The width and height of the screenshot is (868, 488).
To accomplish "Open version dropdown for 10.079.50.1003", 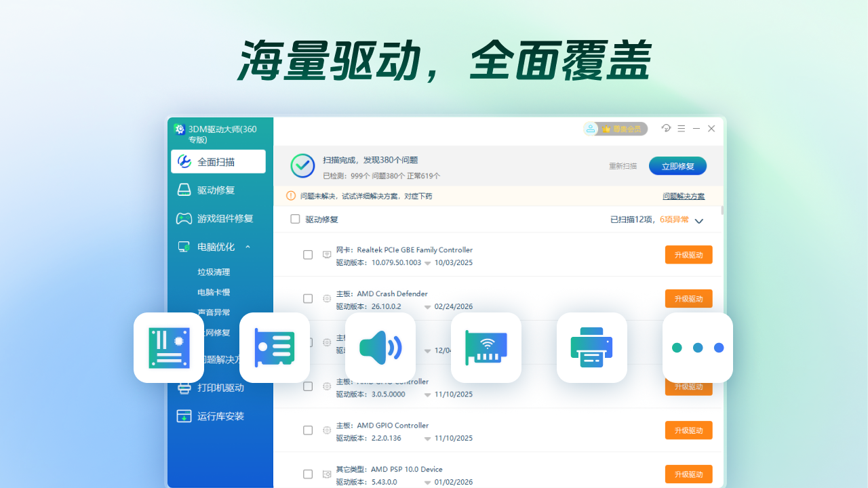I will point(428,263).
